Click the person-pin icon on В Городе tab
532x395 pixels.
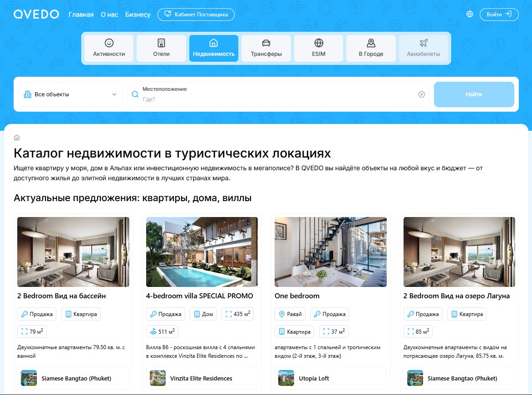point(371,43)
